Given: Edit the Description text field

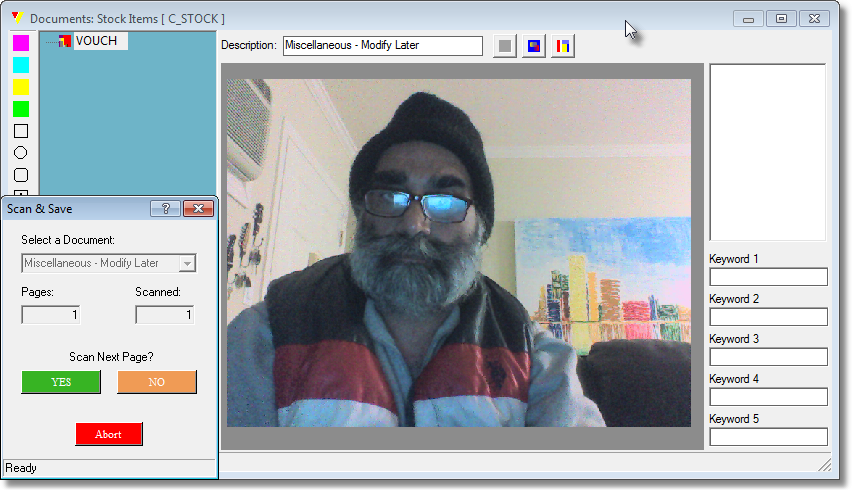Looking at the screenshot, I should tap(383, 46).
